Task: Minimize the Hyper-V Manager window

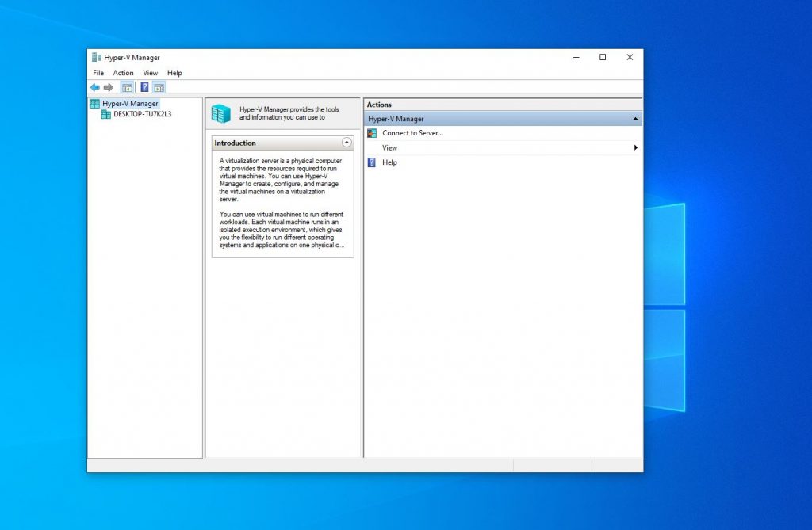Action: coord(576,58)
